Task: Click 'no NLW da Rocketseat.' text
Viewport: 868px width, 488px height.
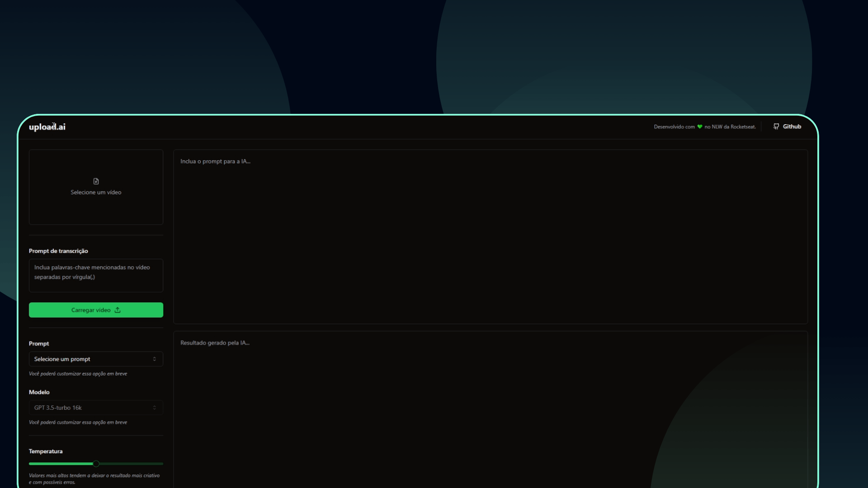Action: 730,127
